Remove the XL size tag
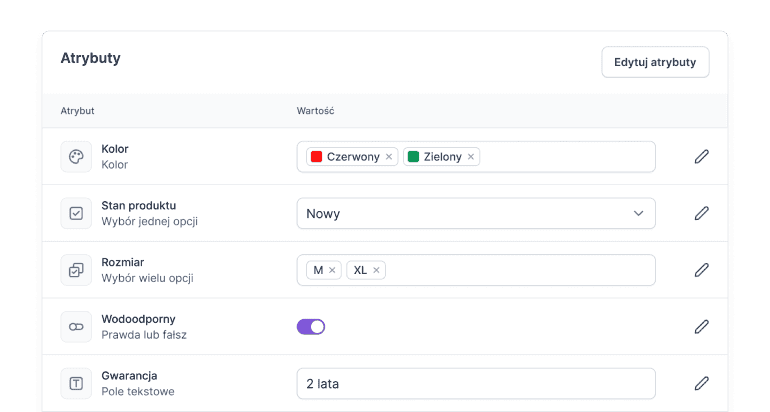The width and height of the screenshot is (770, 412). point(377,270)
